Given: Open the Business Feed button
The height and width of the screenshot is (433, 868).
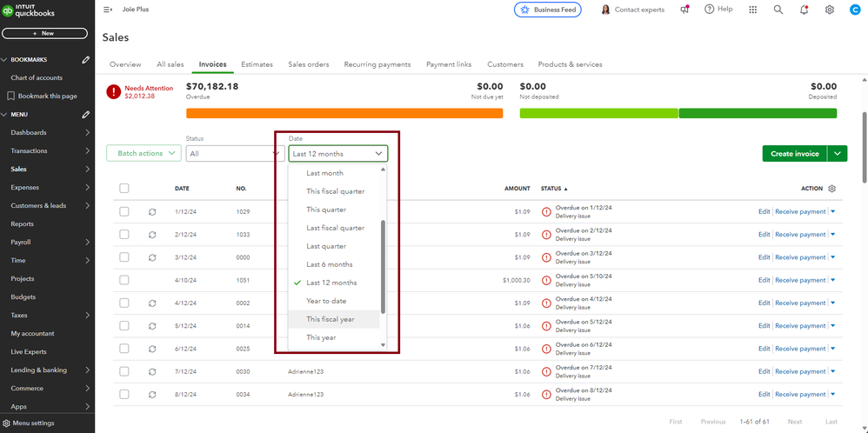Looking at the screenshot, I should pos(547,10).
